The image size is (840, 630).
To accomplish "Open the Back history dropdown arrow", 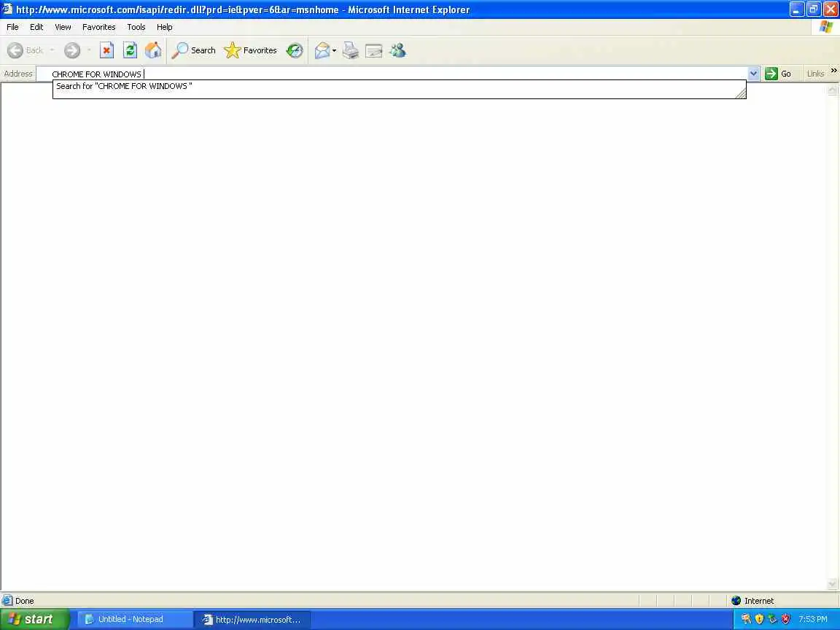I will [x=52, y=50].
